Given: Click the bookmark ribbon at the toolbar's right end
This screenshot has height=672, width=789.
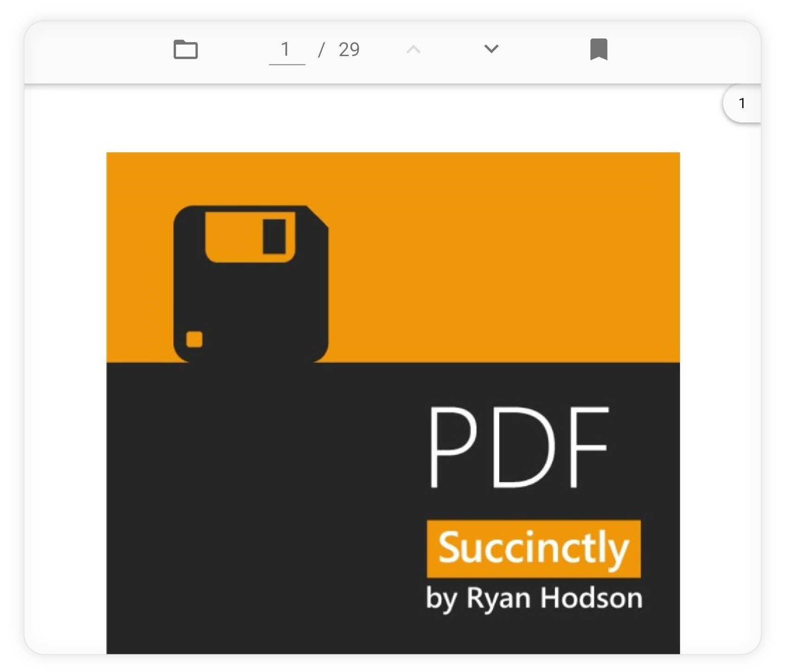Looking at the screenshot, I should click(599, 49).
